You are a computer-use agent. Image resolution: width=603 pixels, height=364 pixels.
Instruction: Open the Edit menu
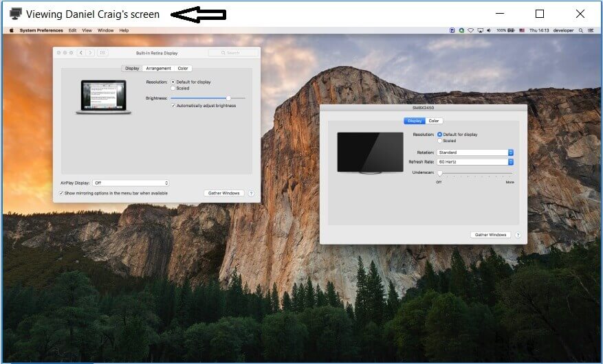tap(72, 30)
